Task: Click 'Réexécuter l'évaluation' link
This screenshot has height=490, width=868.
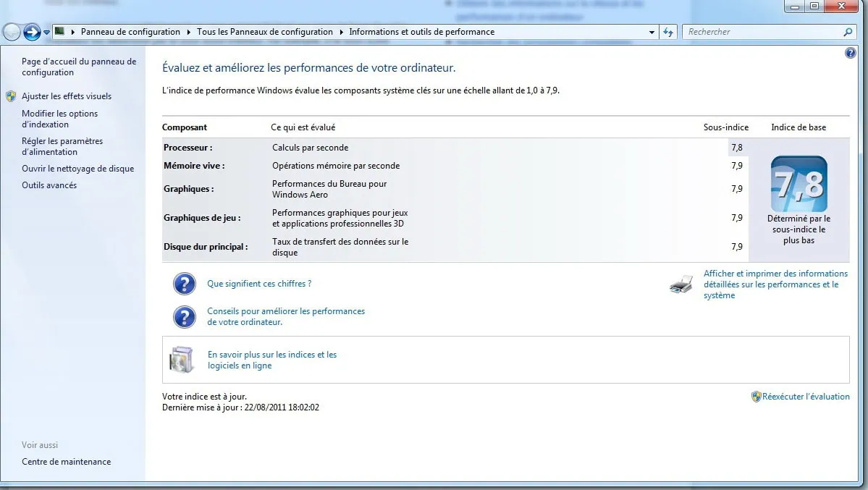Action: (x=805, y=397)
